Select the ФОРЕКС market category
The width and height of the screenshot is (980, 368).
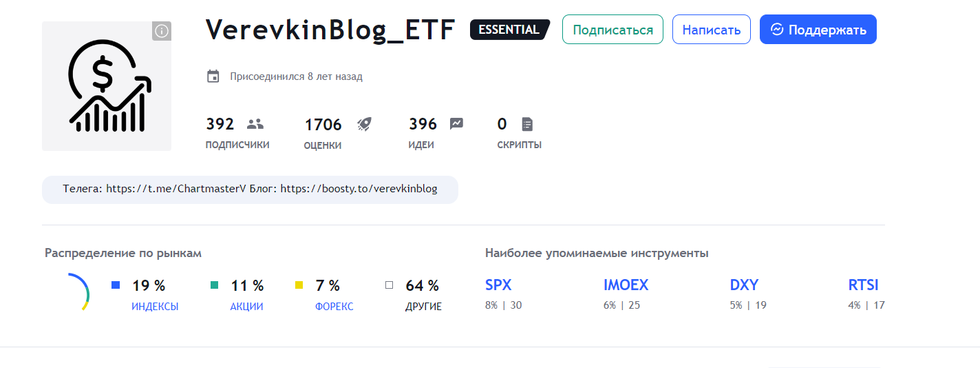(334, 307)
